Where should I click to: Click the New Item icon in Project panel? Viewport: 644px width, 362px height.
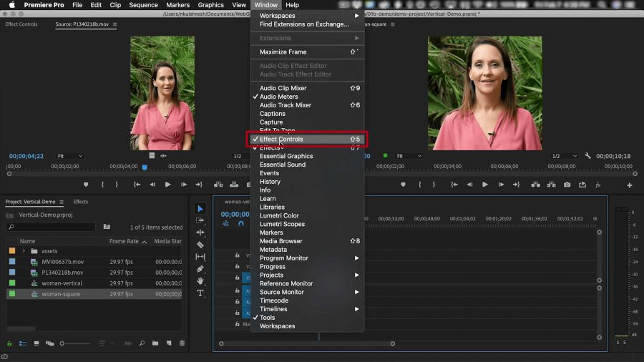169,343
